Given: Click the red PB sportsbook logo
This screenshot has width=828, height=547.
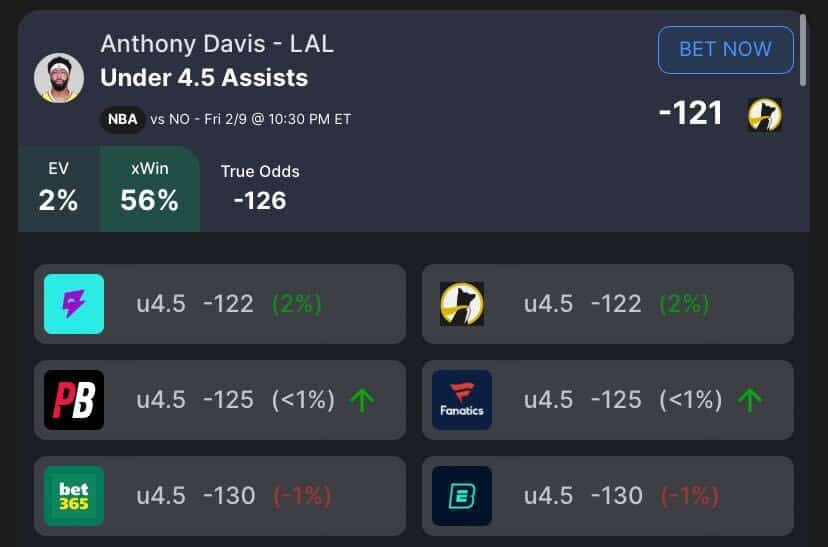Looking at the screenshot, I should (74, 400).
